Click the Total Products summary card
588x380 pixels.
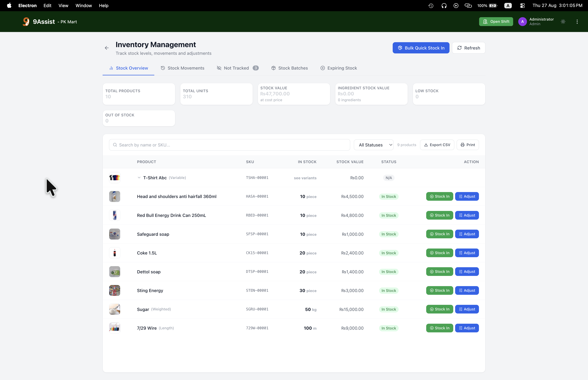[139, 94]
